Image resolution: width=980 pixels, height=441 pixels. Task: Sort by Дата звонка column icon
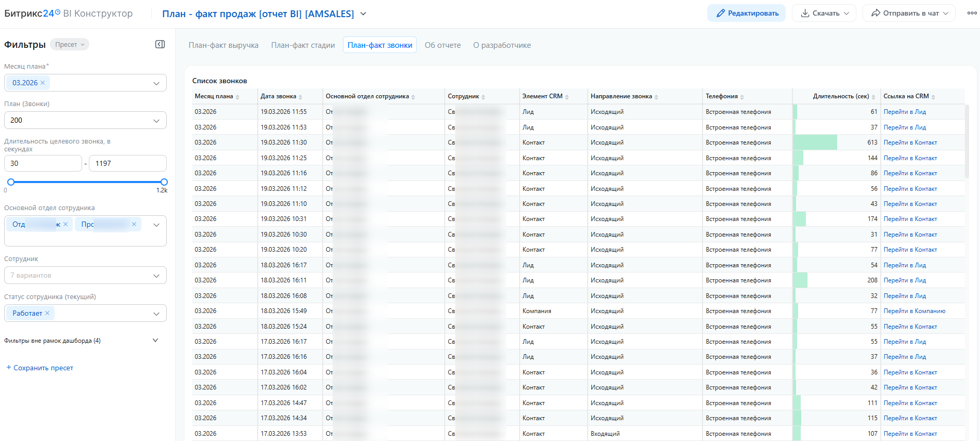click(x=300, y=97)
